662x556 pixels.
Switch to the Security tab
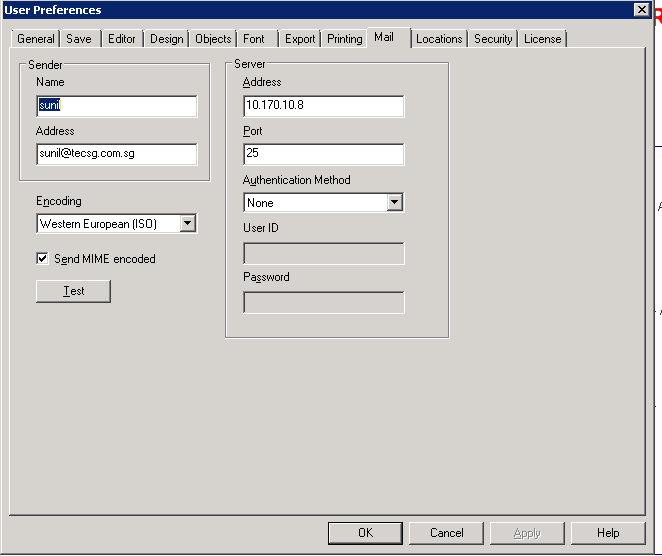[493, 39]
